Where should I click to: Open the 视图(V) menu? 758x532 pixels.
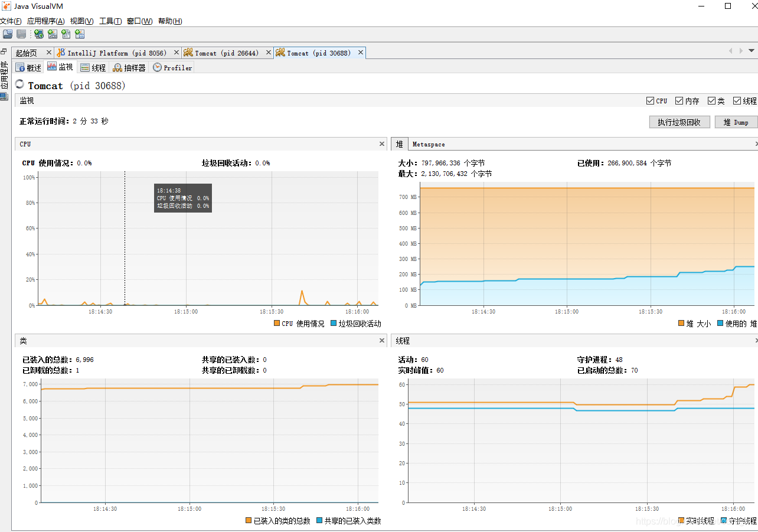click(81, 21)
